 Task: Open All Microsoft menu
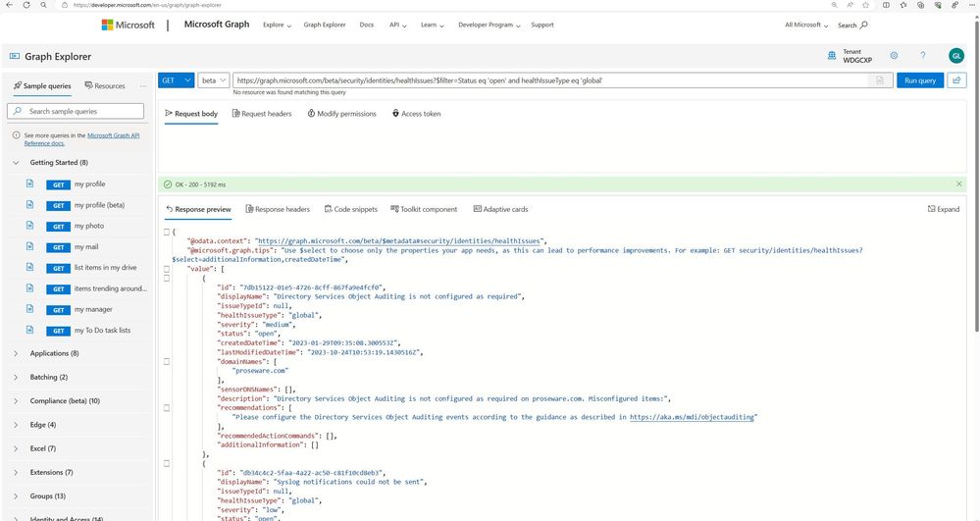click(x=806, y=25)
